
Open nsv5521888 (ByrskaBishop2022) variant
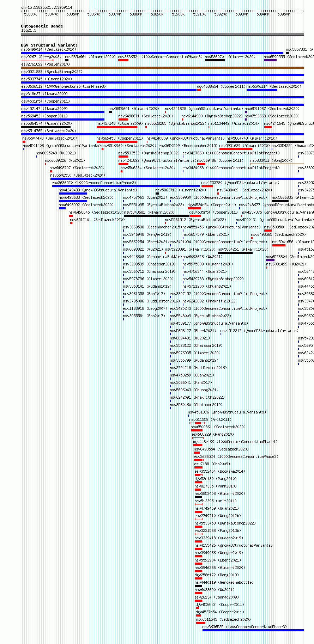pyautogui.click(x=52, y=72)
